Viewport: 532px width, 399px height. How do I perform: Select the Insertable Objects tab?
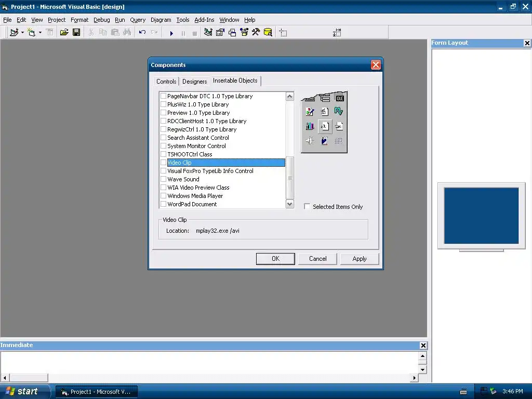[235, 81]
